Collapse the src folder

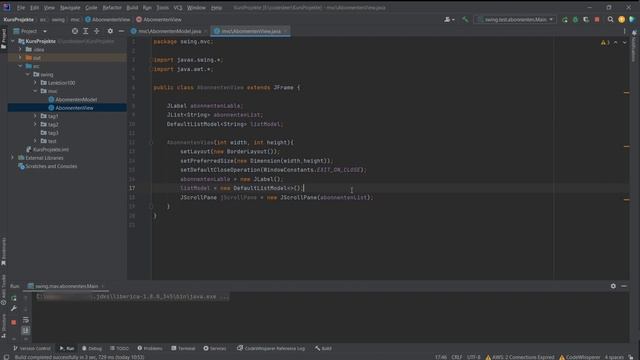click(20, 66)
